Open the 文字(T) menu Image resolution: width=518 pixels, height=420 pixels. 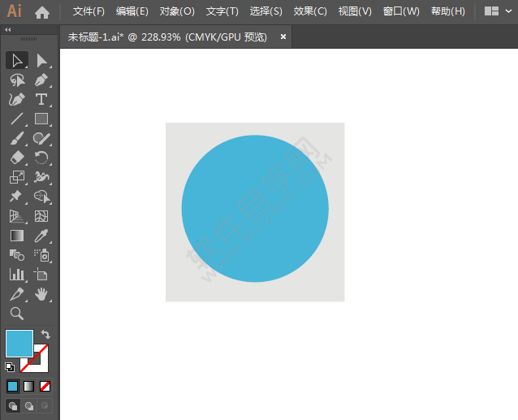(x=222, y=11)
